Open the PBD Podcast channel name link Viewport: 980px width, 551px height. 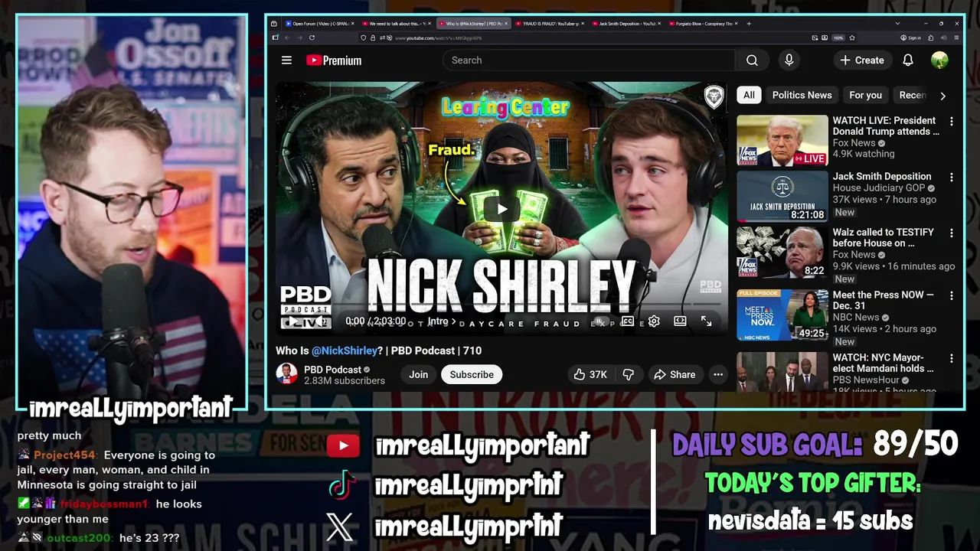pyautogui.click(x=332, y=369)
